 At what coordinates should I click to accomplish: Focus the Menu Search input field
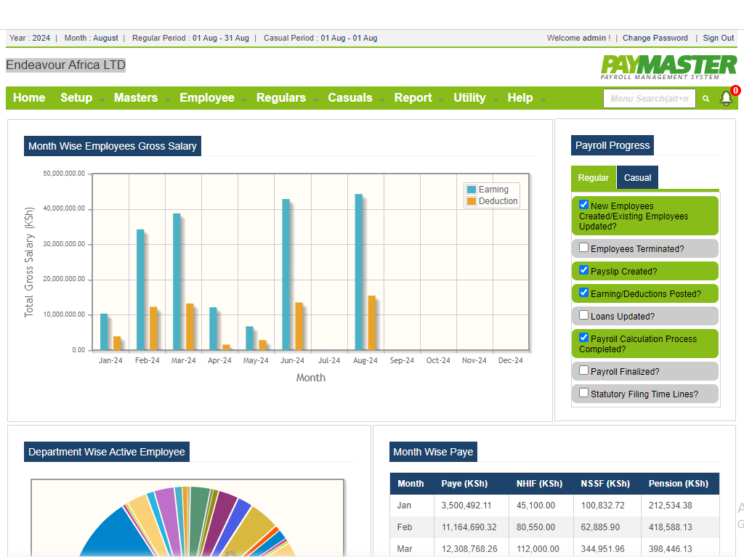click(649, 99)
